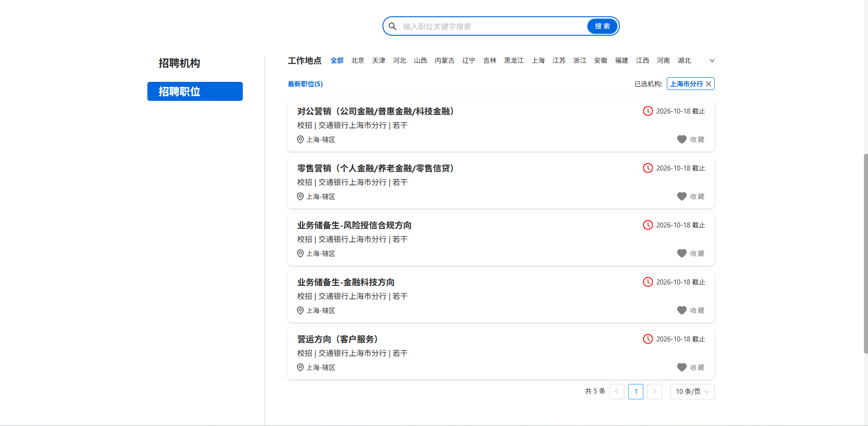Click the page vertical scrollbar thumb
The image size is (868, 426).
(x=865, y=253)
